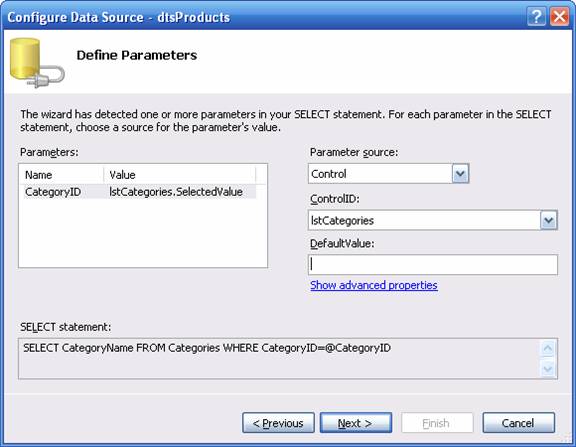Select the lstCategories ControlID combo box
576x447 pixels.
(x=433, y=220)
